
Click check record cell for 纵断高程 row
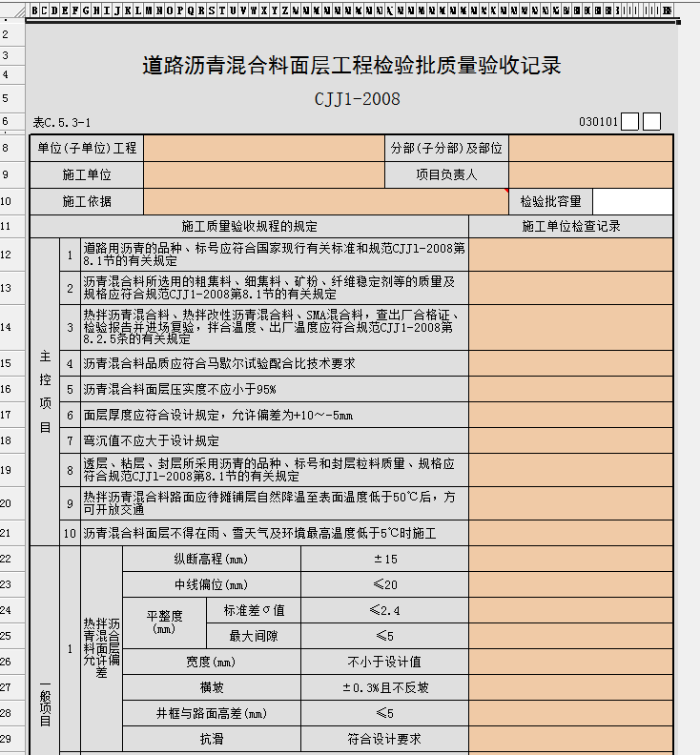571,559
